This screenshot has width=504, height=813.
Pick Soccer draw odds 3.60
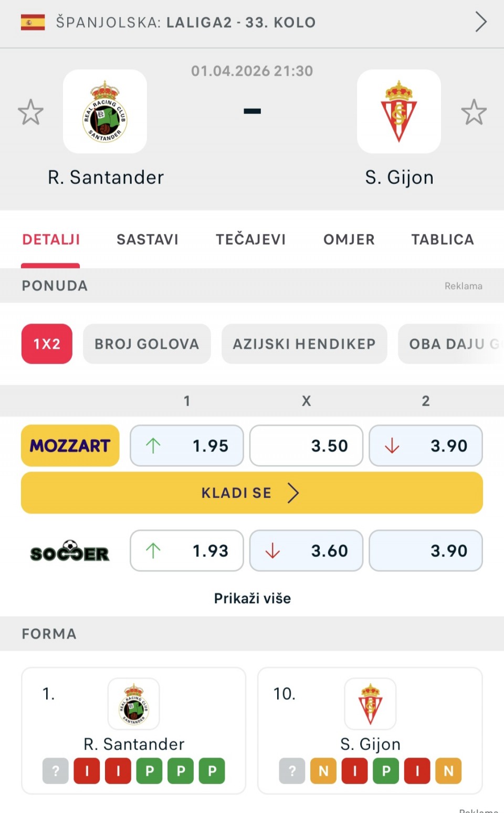[306, 550]
